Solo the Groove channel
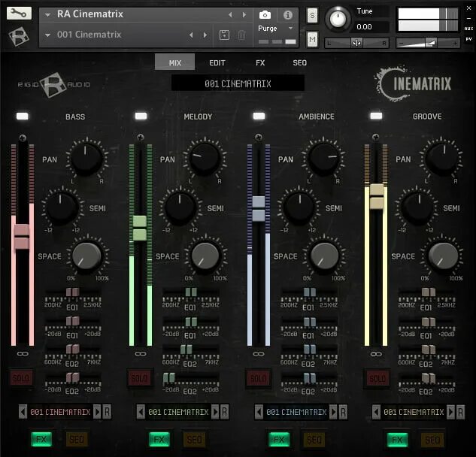The image size is (476, 457). 377,378
